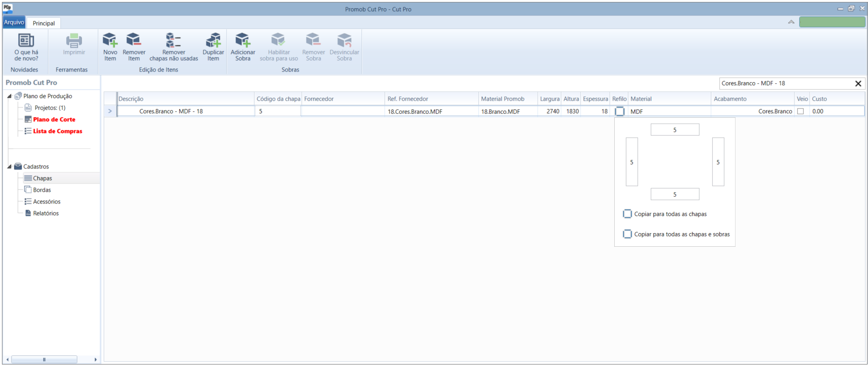Image resolution: width=868 pixels, height=366 pixels.
Task: Sort by the Largura column header
Action: tap(549, 99)
